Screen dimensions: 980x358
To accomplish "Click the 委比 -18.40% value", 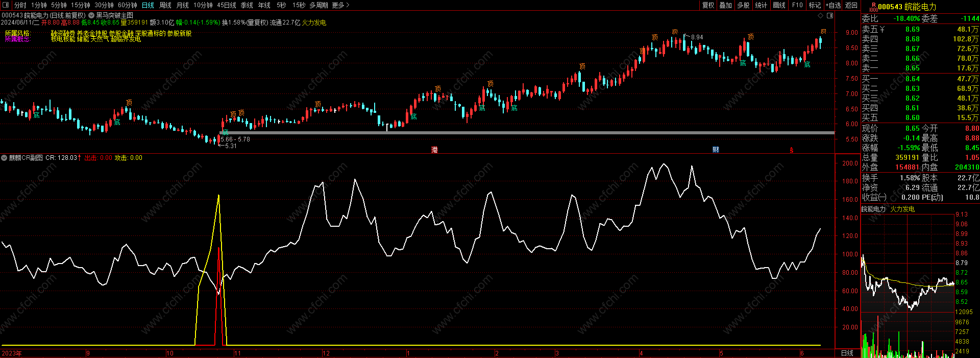I will click(x=906, y=18).
